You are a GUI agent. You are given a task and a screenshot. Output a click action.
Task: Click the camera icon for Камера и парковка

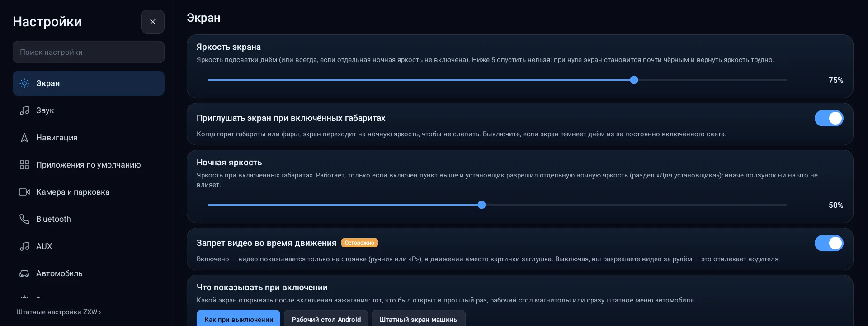[24, 192]
